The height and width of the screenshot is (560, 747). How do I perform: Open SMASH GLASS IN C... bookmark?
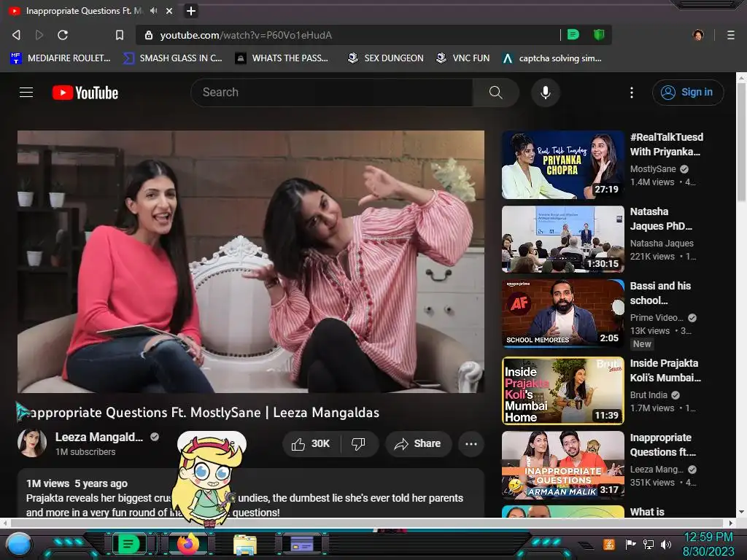(x=172, y=58)
